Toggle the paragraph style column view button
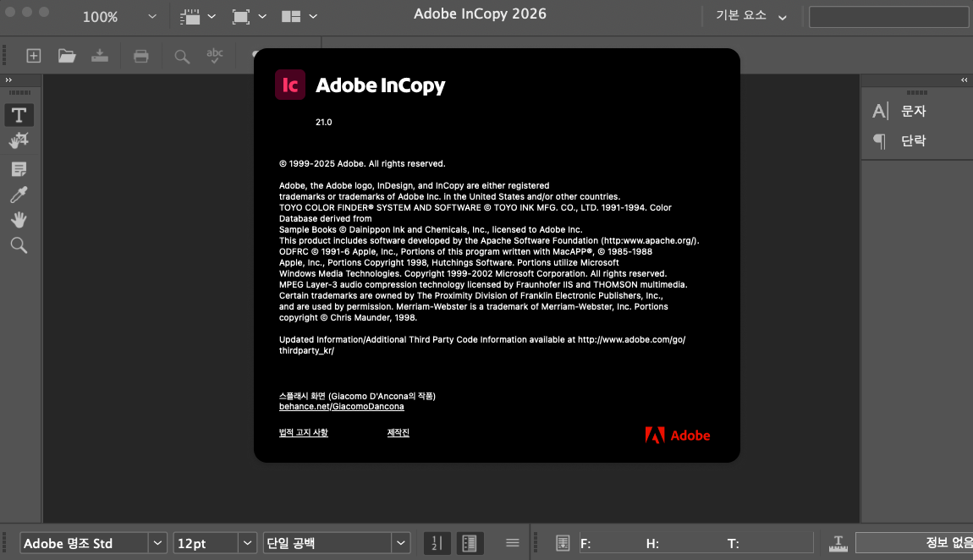This screenshot has height=560, width=973. pyautogui.click(x=470, y=543)
